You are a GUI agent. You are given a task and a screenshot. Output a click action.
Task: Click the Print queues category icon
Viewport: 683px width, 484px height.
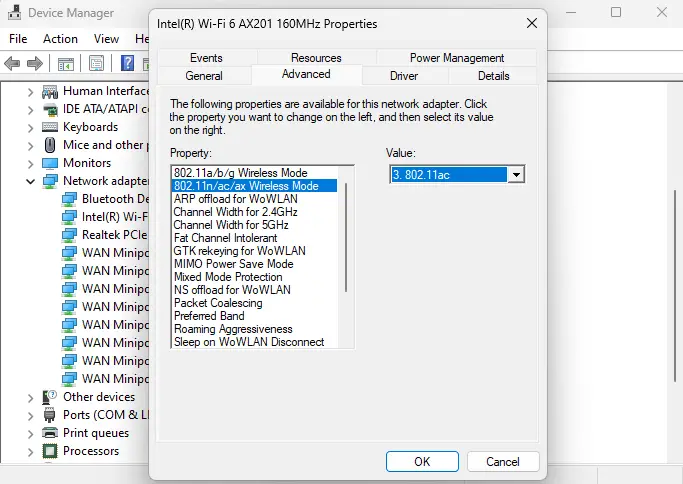tap(50, 433)
